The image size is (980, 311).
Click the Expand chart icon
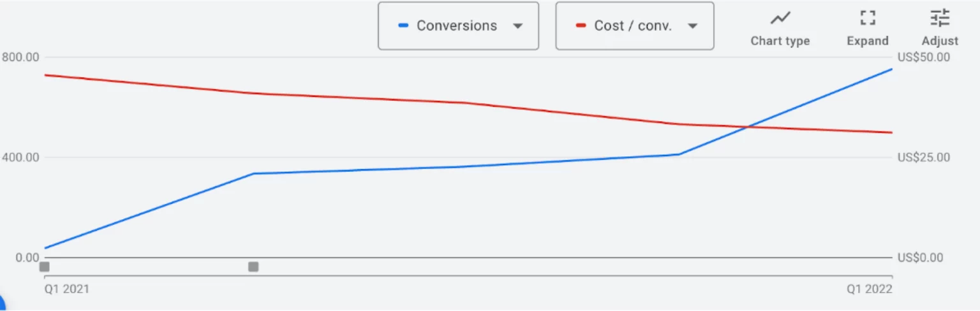pos(867,18)
